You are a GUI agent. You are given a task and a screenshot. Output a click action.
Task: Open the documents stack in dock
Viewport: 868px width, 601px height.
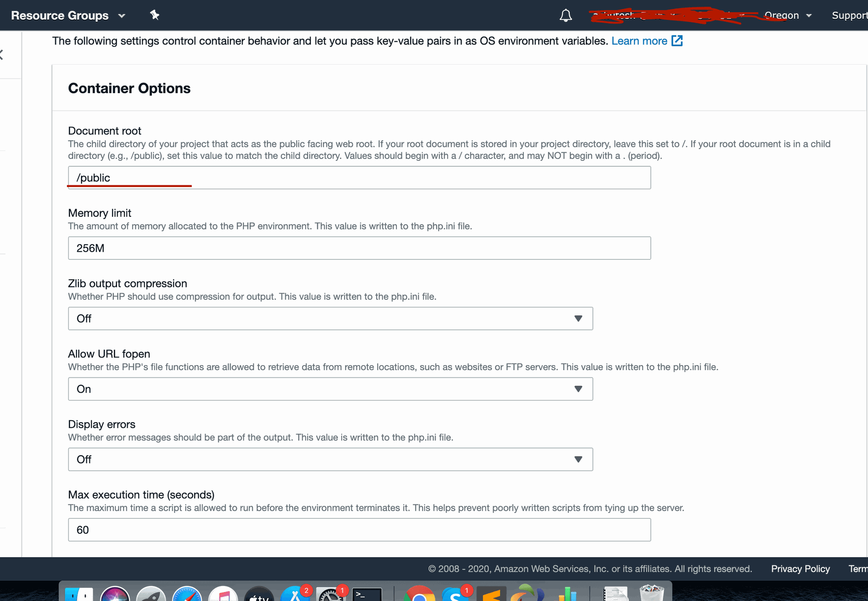(616, 594)
